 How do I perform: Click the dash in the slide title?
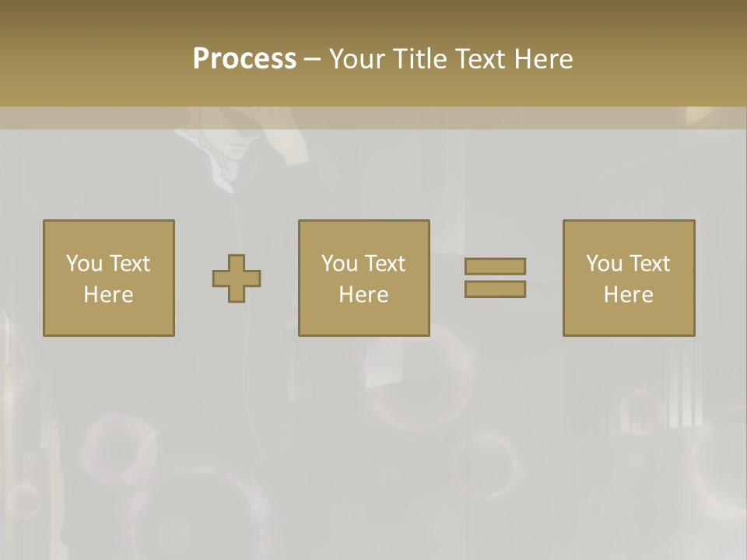(x=312, y=59)
